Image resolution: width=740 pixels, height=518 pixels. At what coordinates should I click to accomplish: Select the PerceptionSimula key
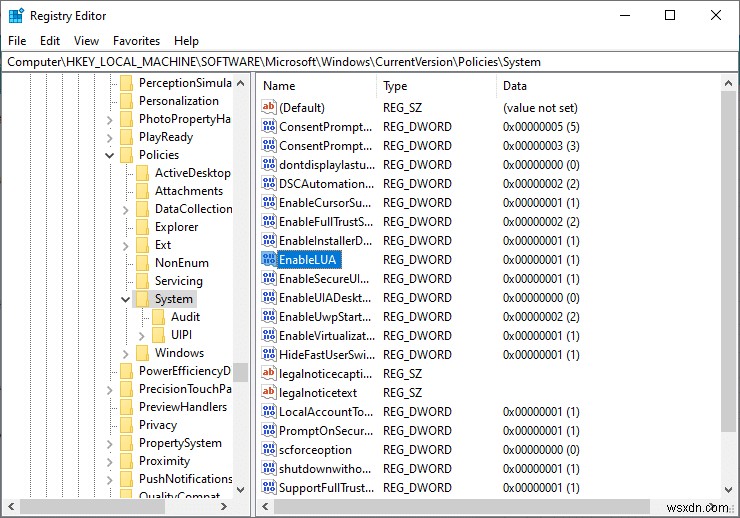[x=185, y=83]
